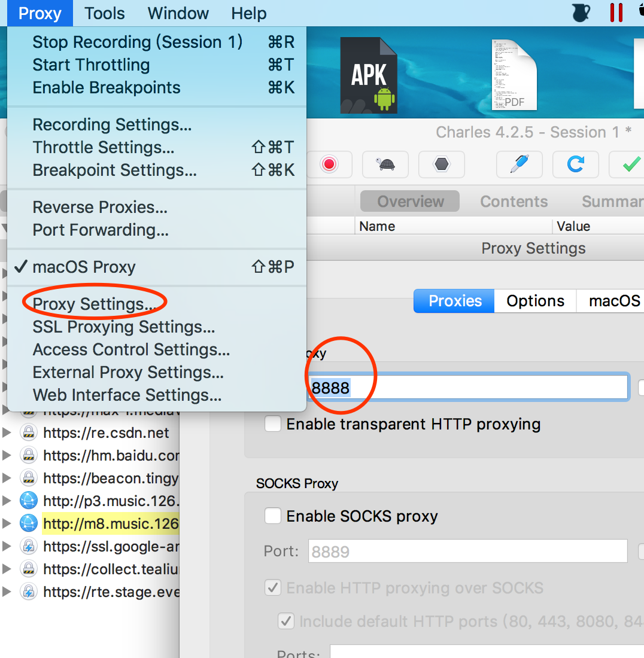The height and width of the screenshot is (658, 644).
Task: Toggle Include default HTTP ports checkbox
Action: (x=286, y=621)
